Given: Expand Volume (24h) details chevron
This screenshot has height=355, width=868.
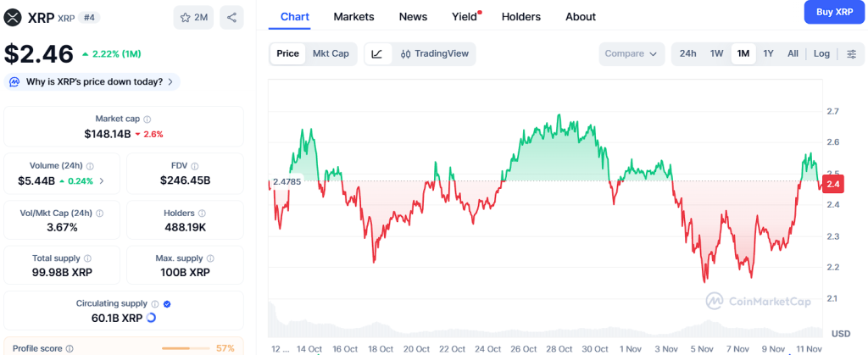Looking at the screenshot, I should [x=103, y=180].
